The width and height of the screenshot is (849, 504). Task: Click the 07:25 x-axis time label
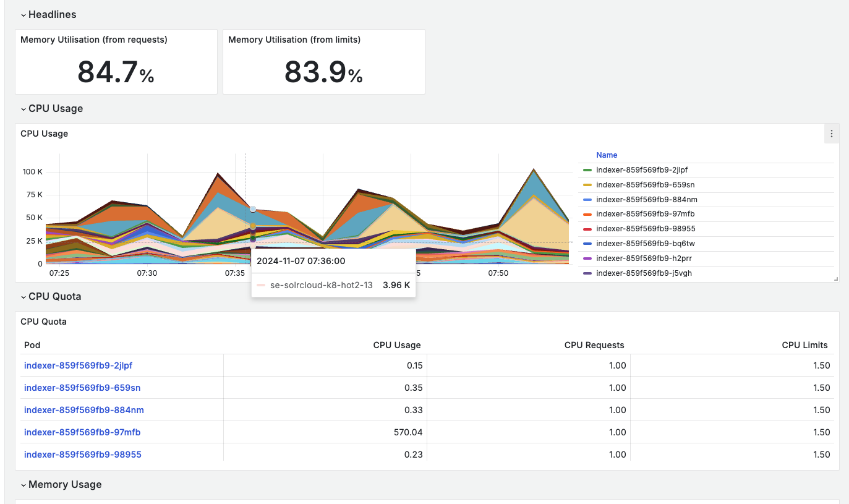pyautogui.click(x=59, y=273)
